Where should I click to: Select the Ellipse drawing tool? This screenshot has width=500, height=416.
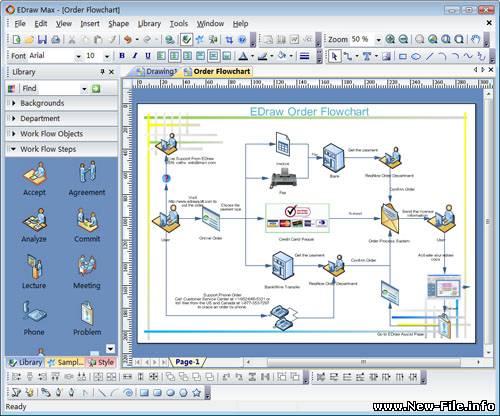(x=416, y=56)
